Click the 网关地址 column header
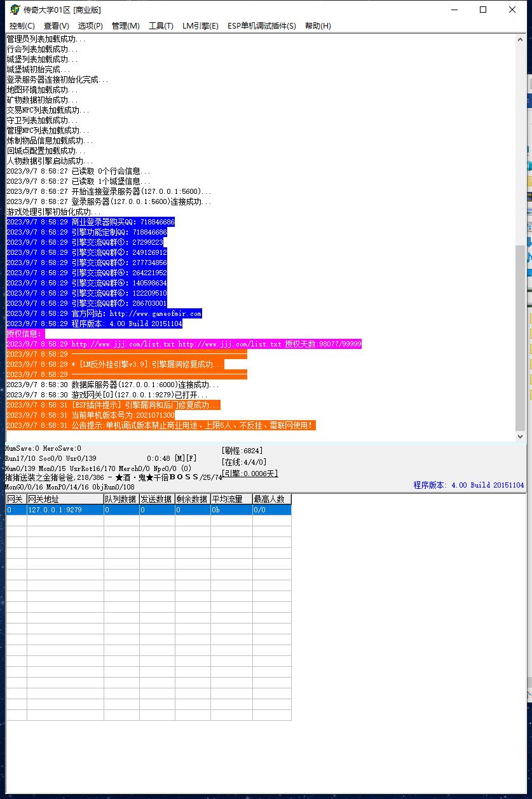This screenshot has height=799, width=532. click(65, 500)
